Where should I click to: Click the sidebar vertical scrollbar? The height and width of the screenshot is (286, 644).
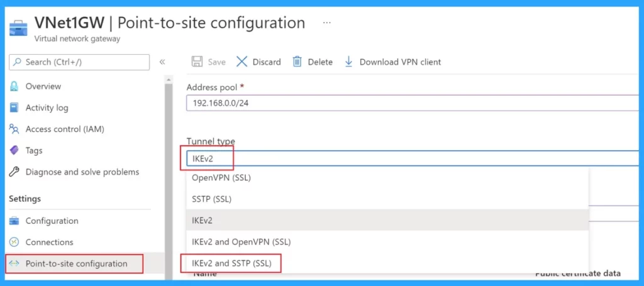[x=169, y=180]
